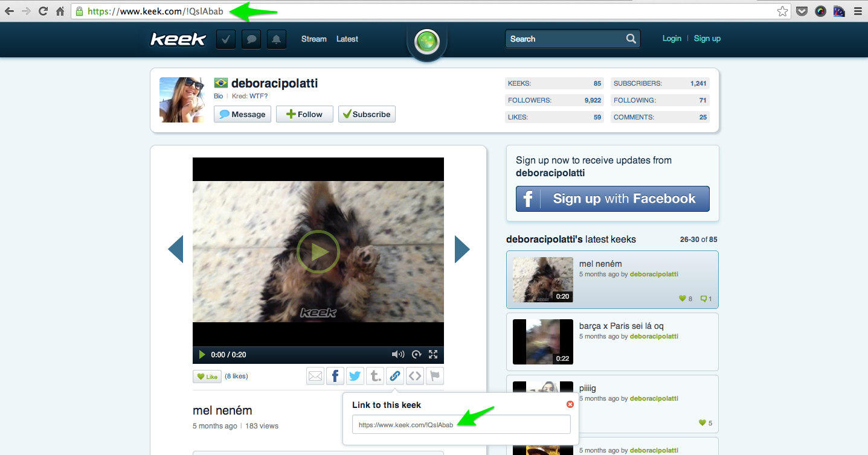
Task: Click the chain link share icon
Action: click(394, 377)
